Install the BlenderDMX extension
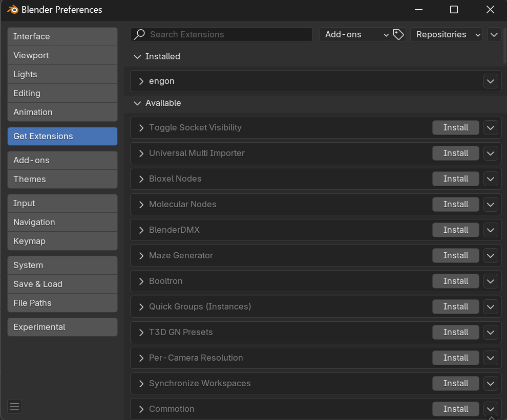507x420 pixels. (x=455, y=230)
